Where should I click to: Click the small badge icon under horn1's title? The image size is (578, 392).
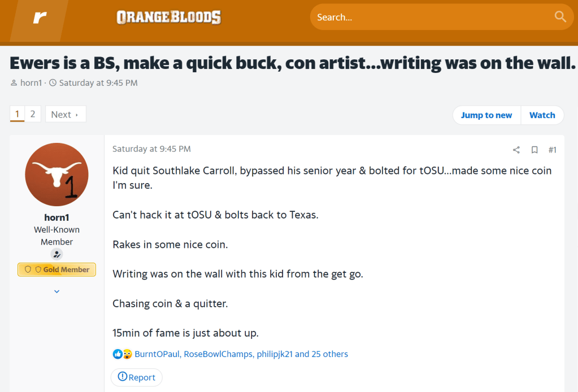[x=57, y=254]
